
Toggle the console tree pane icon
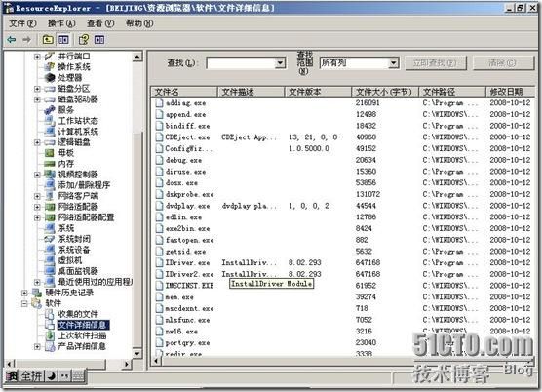pos(63,40)
